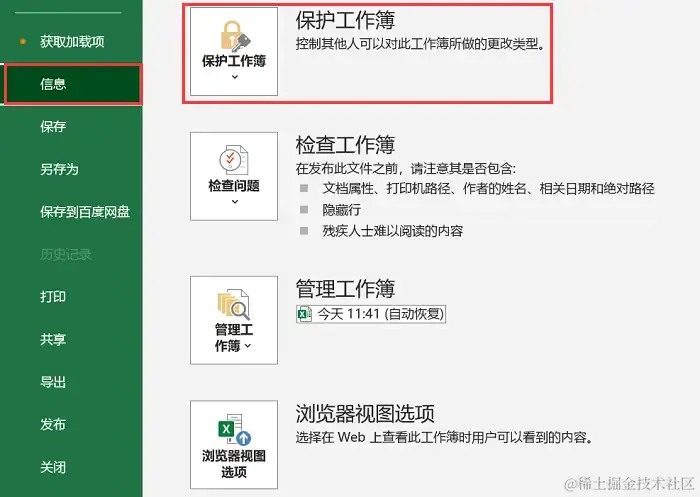
Task: Click the 检查工作簿 section heading
Action: point(345,145)
